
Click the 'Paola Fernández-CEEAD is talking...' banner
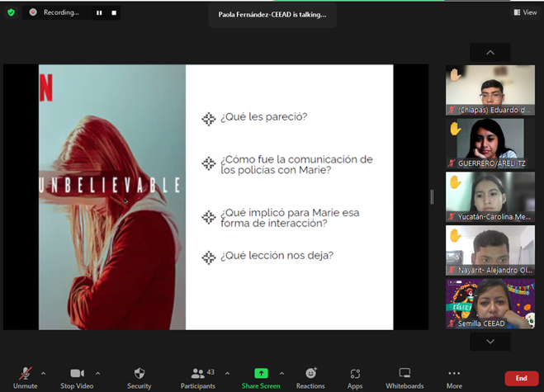[x=272, y=15]
